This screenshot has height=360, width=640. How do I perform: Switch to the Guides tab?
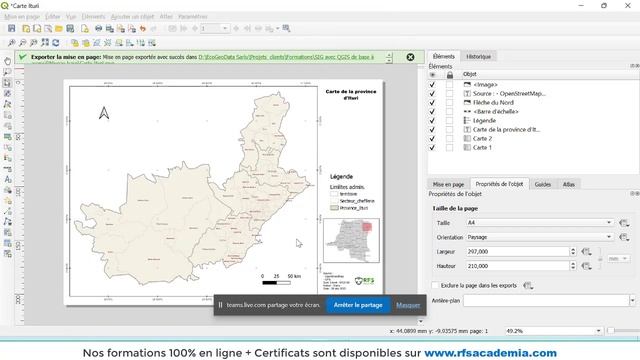tap(542, 184)
